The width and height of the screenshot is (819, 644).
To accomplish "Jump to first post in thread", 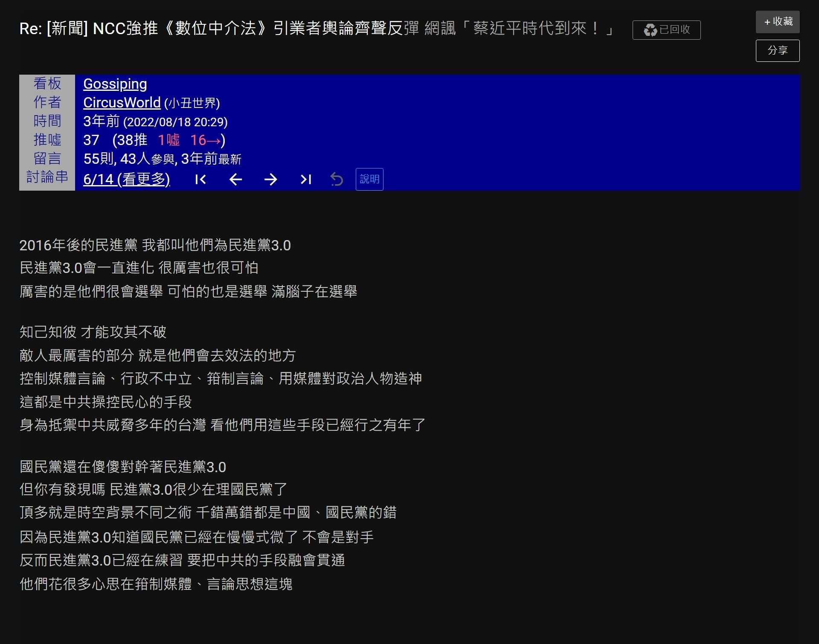I will pos(200,180).
